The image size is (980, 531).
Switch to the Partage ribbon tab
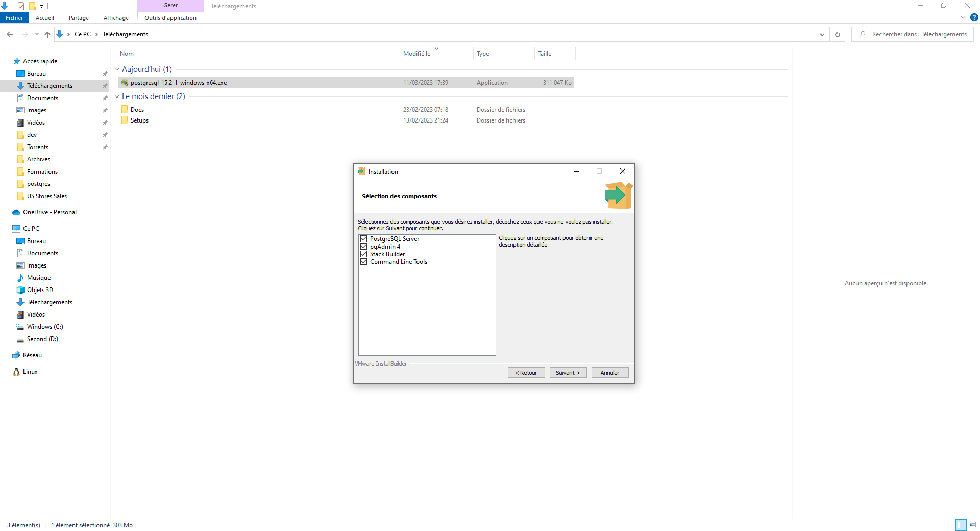click(79, 18)
